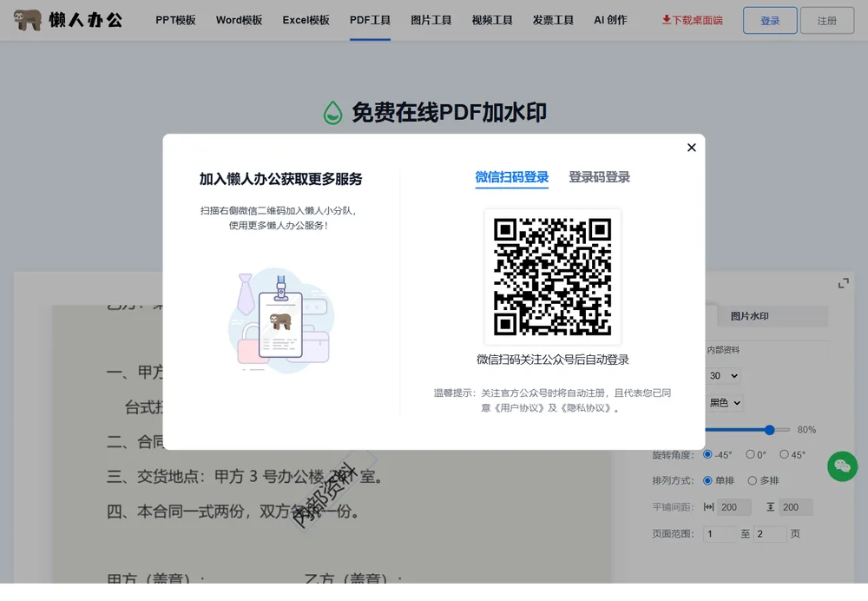Click the line 三、交货地点 in the document preview
Viewport: 868px width, 601px height.
[x=245, y=476]
